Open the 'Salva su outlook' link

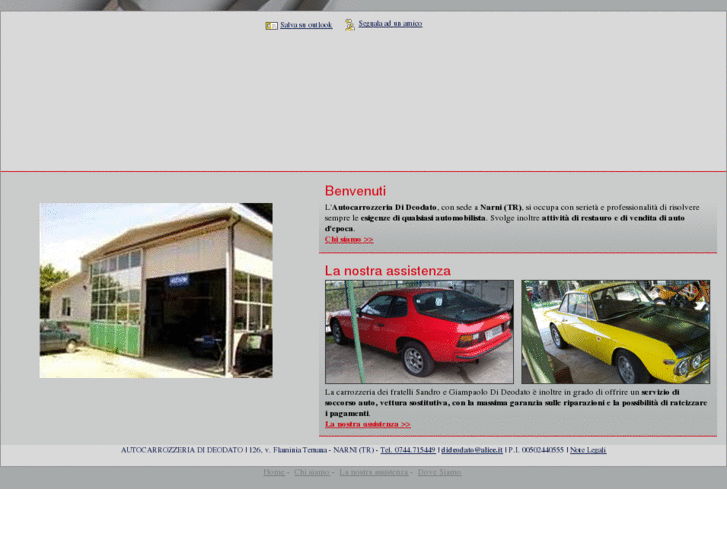pos(306,25)
